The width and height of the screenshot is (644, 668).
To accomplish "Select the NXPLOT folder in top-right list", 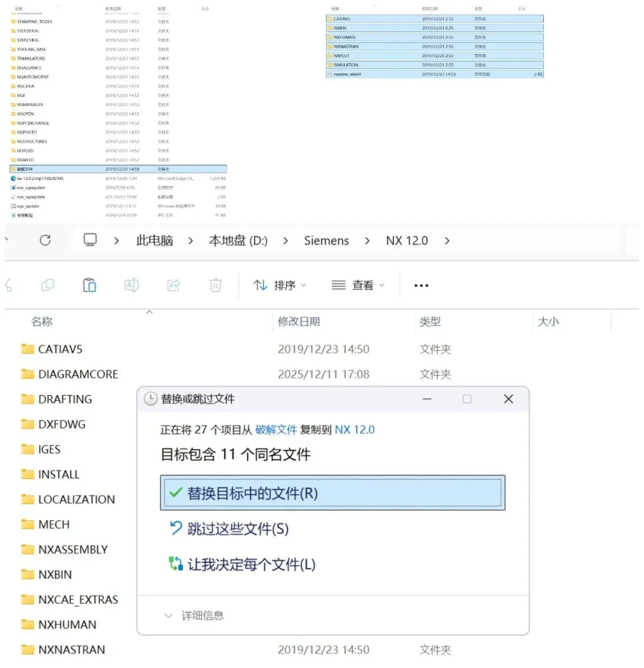I will [x=435, y=56].
